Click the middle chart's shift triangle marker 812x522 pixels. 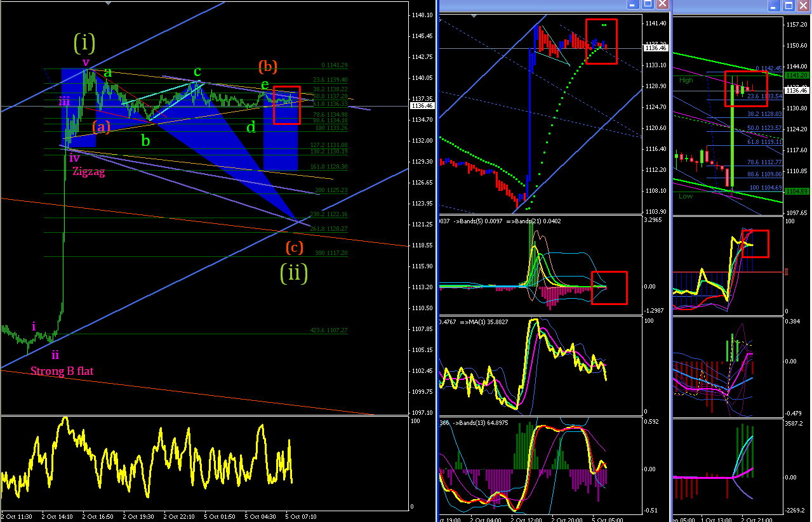click(x=473, y=15)
